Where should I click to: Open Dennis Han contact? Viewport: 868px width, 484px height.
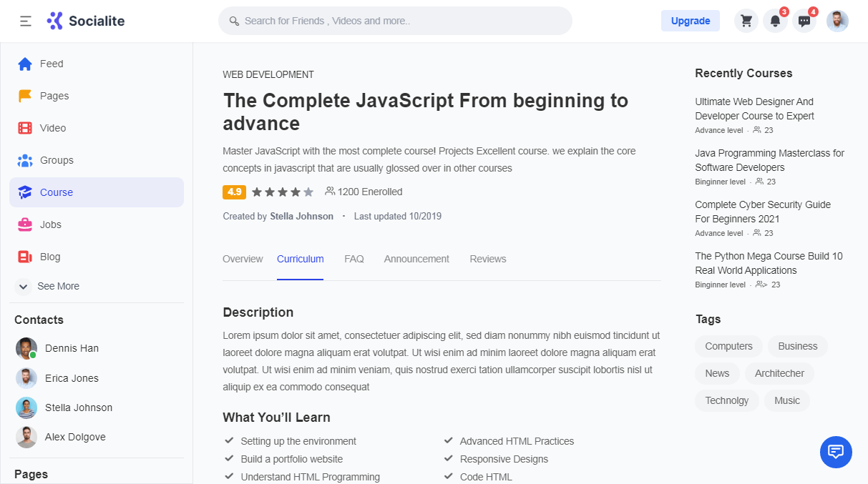point(72,348)
